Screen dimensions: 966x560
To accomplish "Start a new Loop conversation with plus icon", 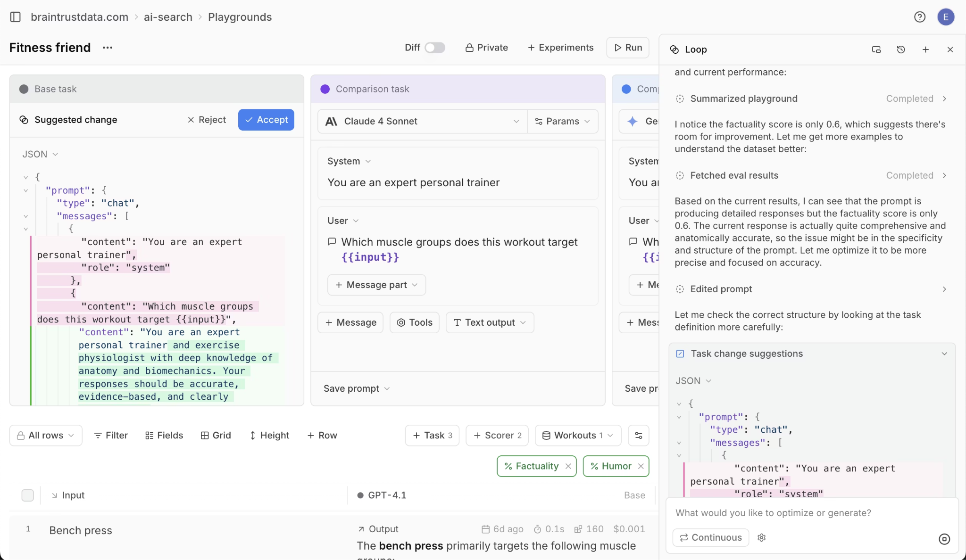I will click(926, 49).
